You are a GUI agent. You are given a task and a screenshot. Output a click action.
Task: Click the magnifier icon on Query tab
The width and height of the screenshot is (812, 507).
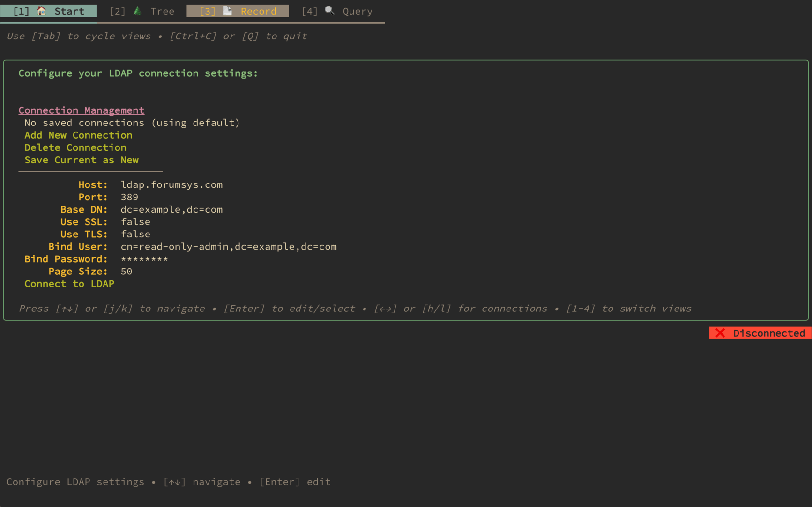click(330, 10)
